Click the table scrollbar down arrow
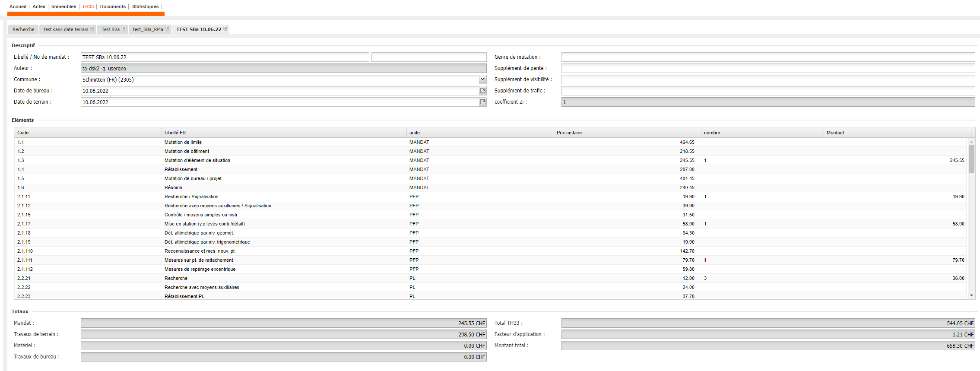980x371 pixels. (x=971, y=295)
